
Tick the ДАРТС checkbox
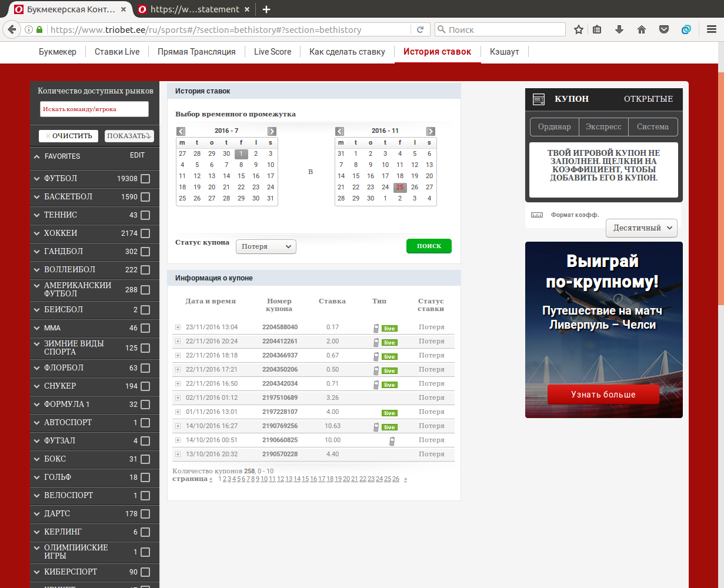145,514
